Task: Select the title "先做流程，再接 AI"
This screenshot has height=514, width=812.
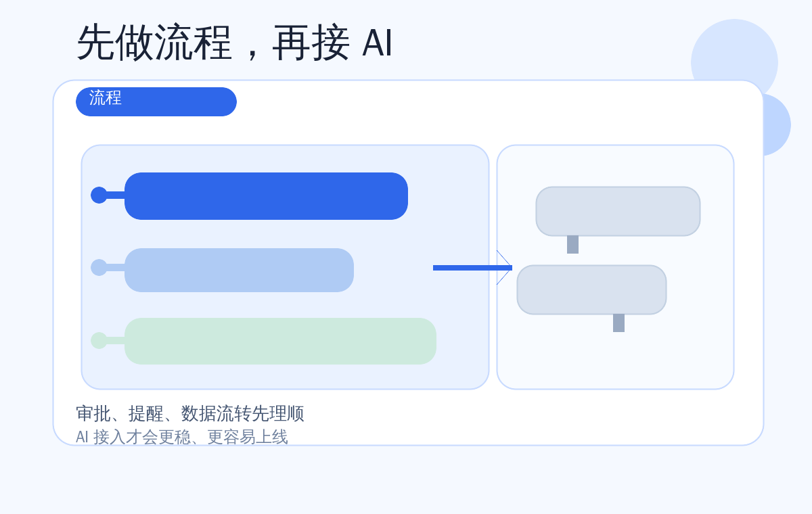Action: [234, 43]
